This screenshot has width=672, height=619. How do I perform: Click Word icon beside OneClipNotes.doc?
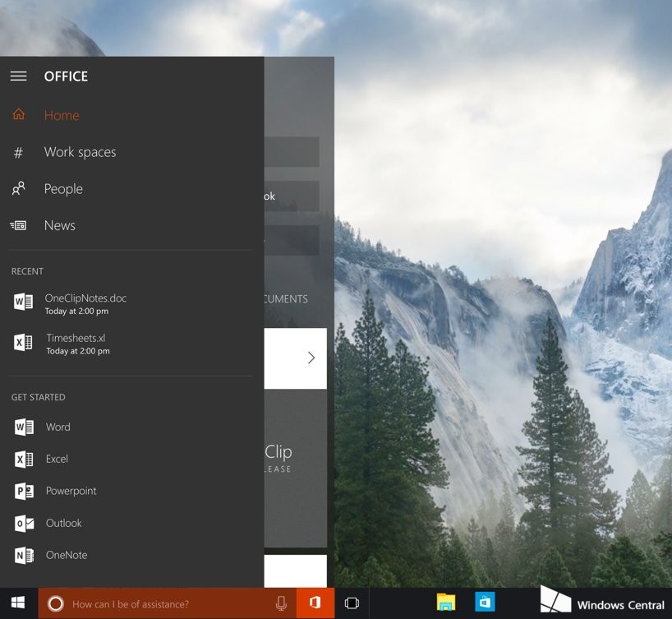coord(23,302)
